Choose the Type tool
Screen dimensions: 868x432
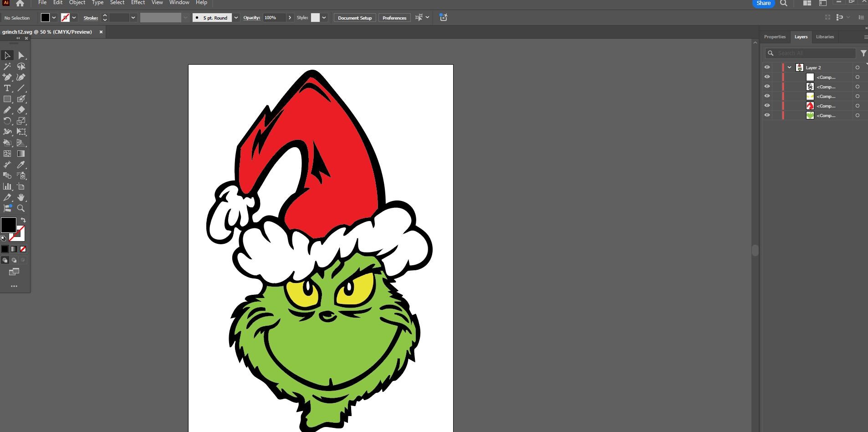[x=7, y=88]
